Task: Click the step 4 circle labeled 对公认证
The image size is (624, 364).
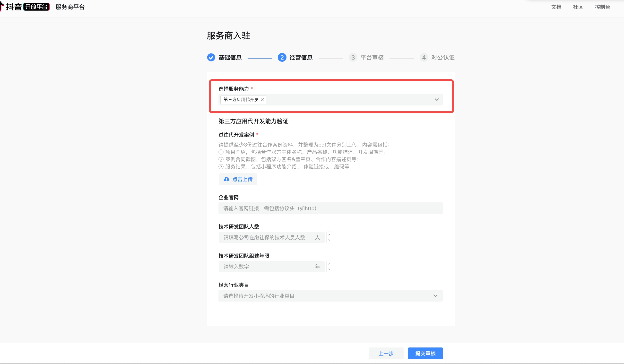Action: coord(424,57)
